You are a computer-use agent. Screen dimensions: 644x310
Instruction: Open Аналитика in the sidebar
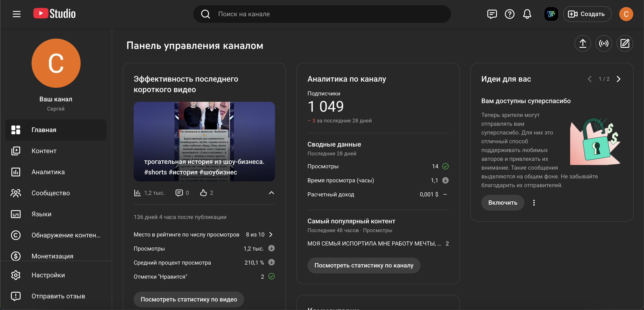pyautogui.click(x=48, y=172)
